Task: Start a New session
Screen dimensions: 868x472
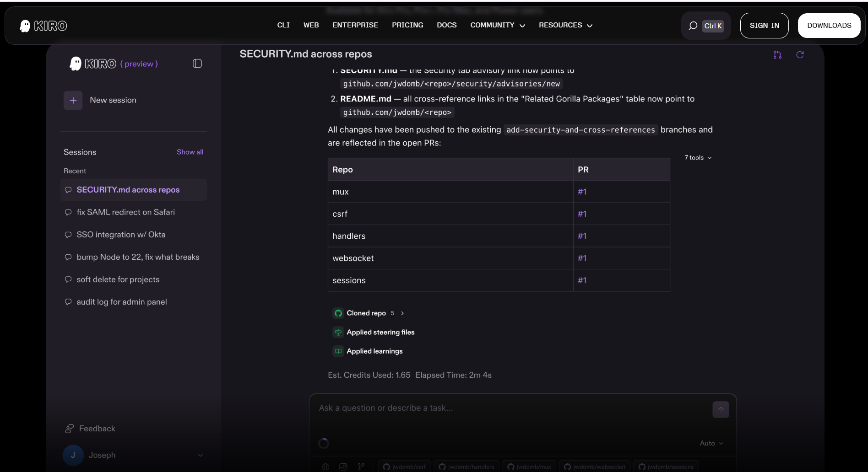Action: 113,100
